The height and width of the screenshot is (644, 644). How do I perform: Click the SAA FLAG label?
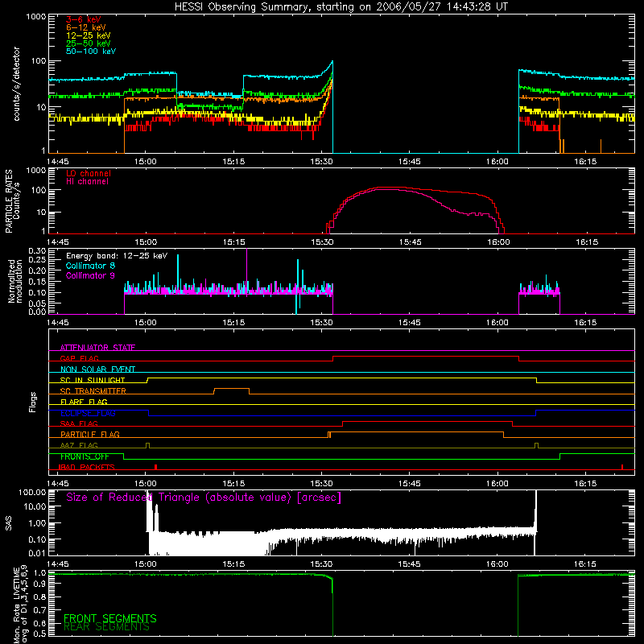coord(79,423)
